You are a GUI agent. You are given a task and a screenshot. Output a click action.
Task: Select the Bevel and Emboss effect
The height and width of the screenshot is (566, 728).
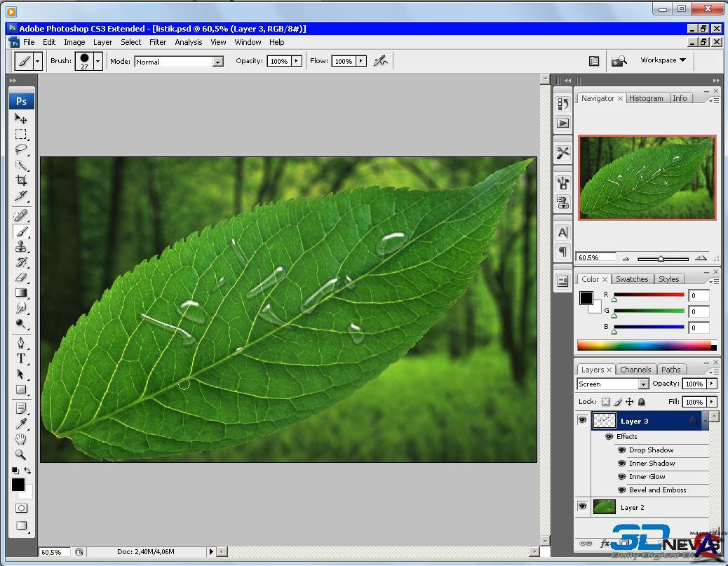click(657, 490)
